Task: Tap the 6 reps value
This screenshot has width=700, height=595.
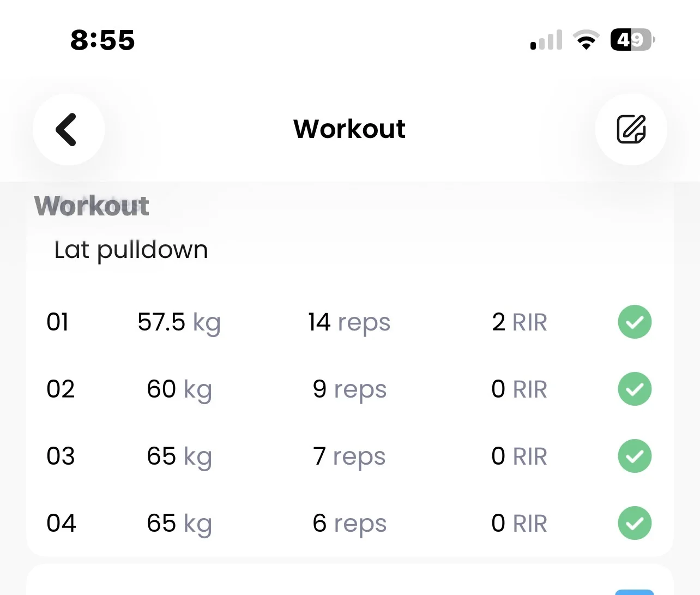Action: [x=349, y=524]
